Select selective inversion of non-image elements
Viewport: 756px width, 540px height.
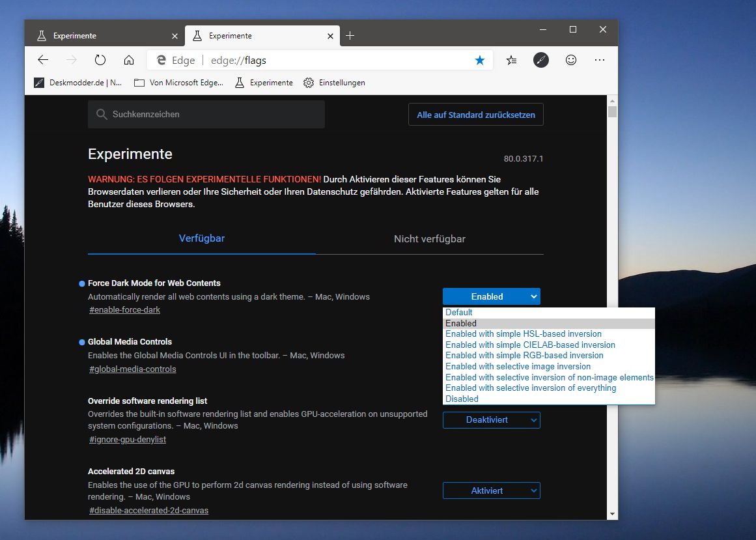[x=549, y=378]
